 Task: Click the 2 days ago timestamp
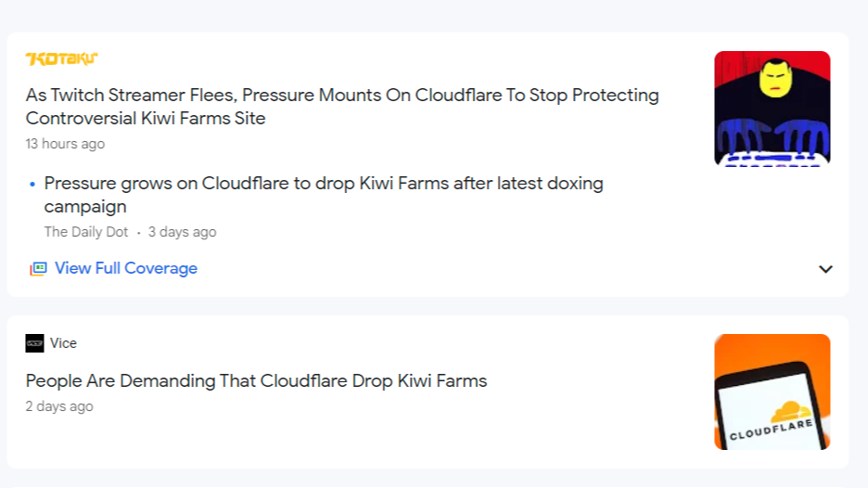point(59,406)
